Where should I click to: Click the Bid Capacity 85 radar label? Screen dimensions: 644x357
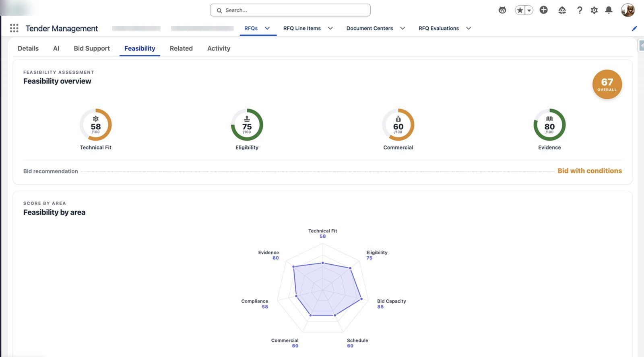click(391, 304)
